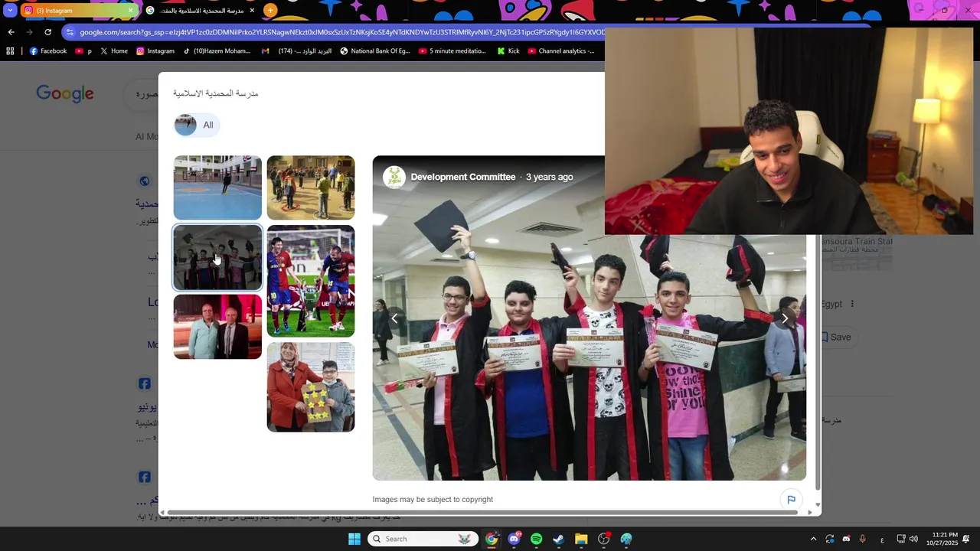Open the network icon in system tray
The height and width of the screenshot is (551, 980).
[901, 539]
